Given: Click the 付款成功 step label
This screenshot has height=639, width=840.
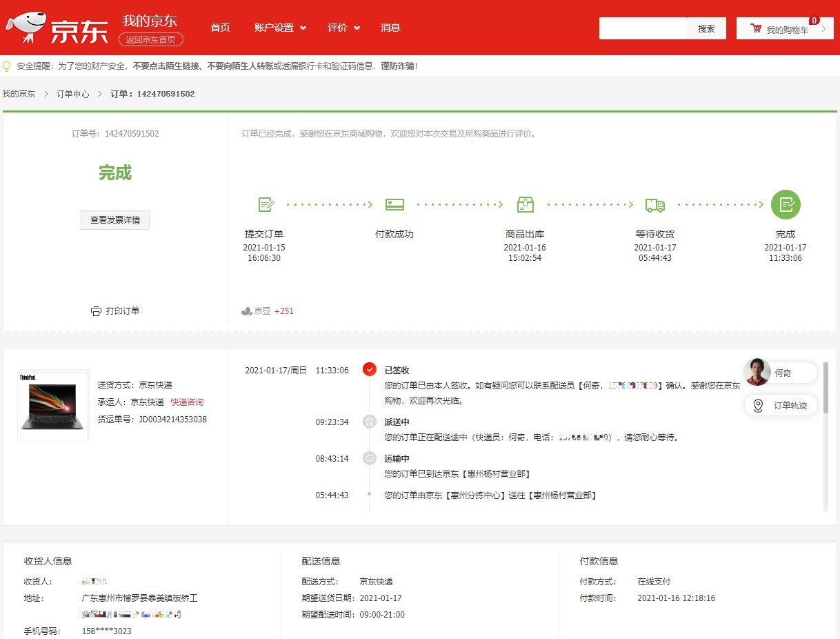Looking at the screenshot, I should point(394,234).
